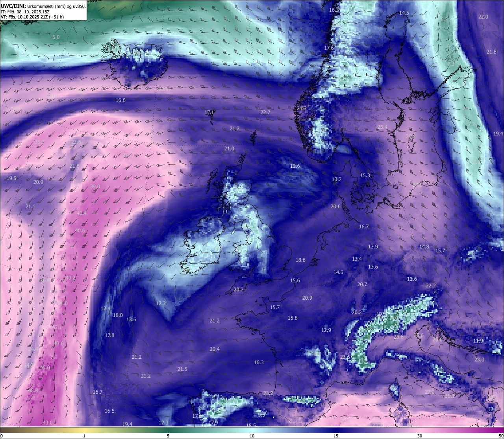504x439 pixels.
Task: Click the 18.0 value in the Atlantic
Action: click(118, 315)
